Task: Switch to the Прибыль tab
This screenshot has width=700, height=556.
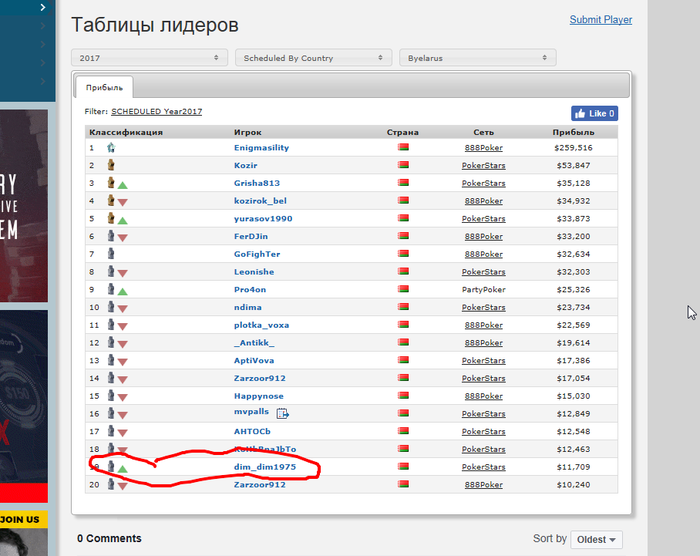Action: (104, 88)
